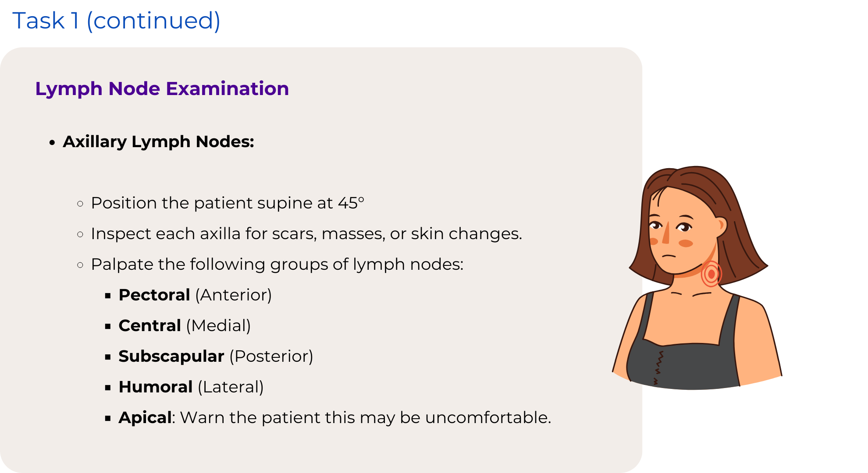Image resolution: width=868 pixels, height=473 pixels.
Task: Select the bold word "Pectoral"
Action: tap(154, 295)
